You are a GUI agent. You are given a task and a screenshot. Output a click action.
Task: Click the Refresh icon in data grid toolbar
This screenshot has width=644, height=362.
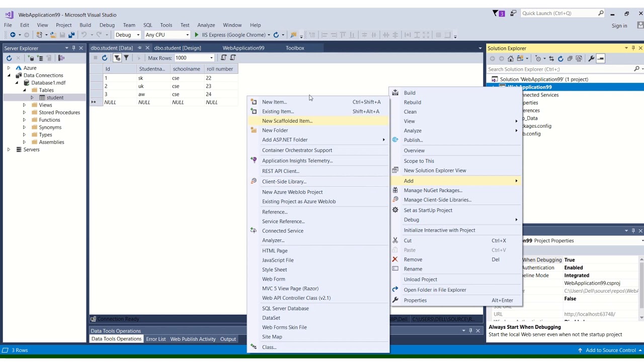[x=105, y=58]
